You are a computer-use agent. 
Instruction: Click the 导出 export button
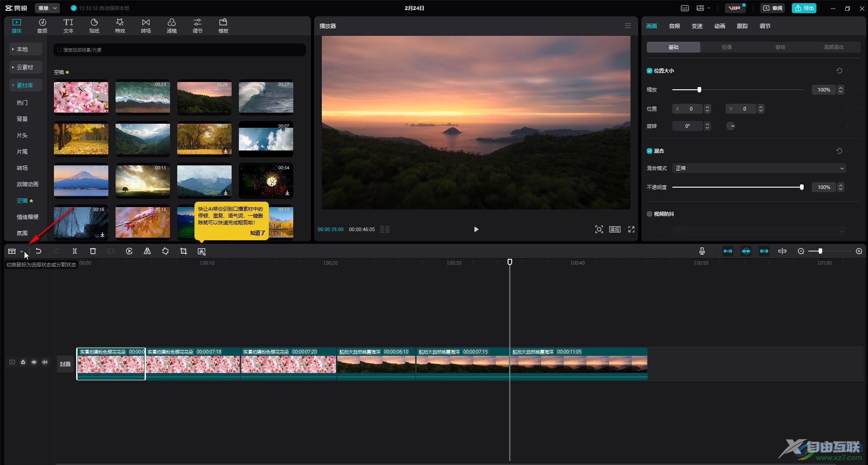(x=804, y=8)
